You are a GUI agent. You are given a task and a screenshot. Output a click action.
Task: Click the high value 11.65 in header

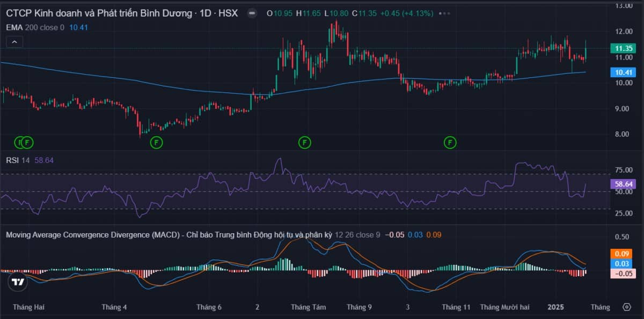[x=312, y=13]
